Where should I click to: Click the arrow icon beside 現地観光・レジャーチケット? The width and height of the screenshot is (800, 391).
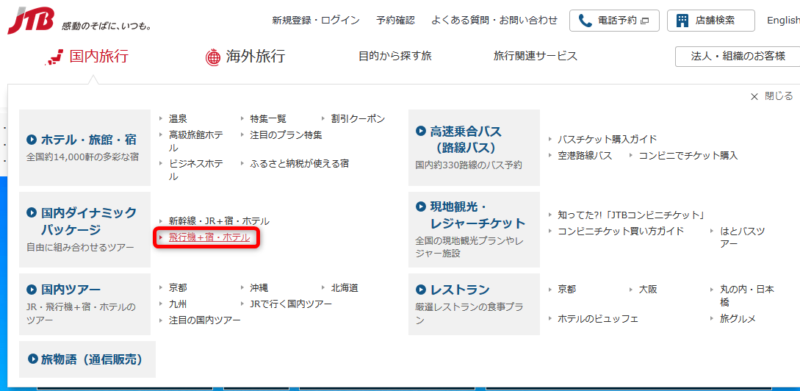pos(420,207)
